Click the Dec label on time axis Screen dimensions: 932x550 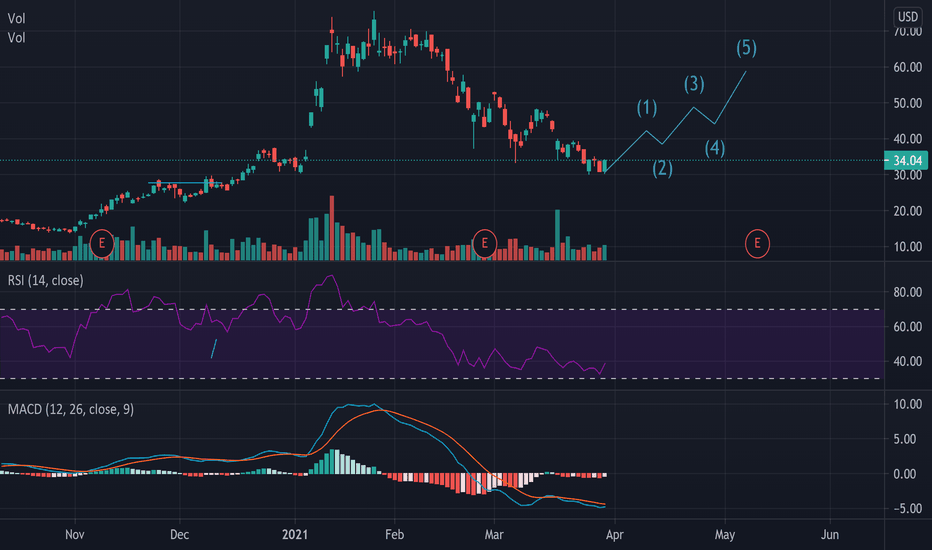(x=180, y=535)
